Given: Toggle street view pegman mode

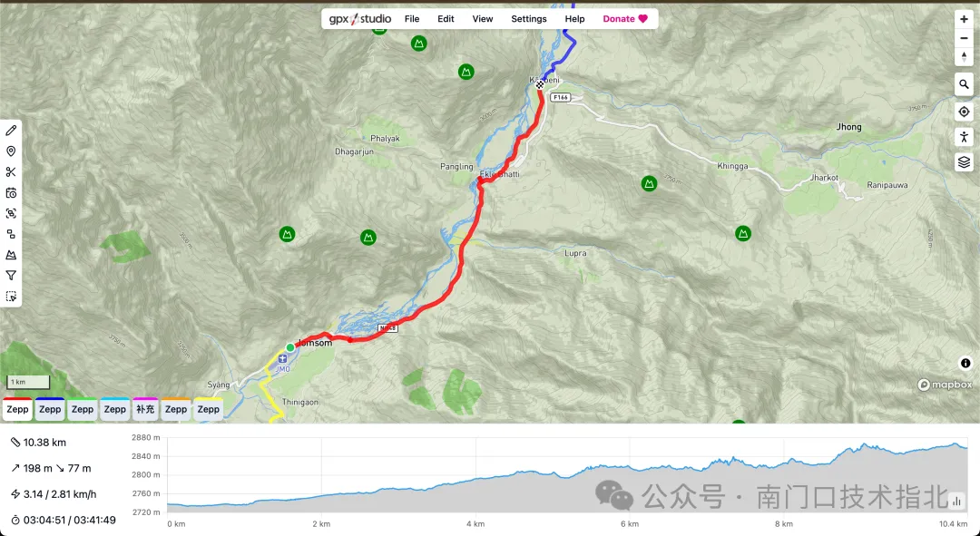Looking at the screenshot, I should [x=964, y=136].
